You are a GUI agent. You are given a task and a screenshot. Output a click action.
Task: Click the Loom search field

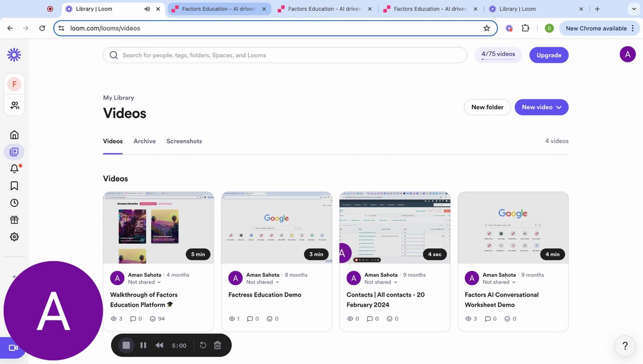285,55
